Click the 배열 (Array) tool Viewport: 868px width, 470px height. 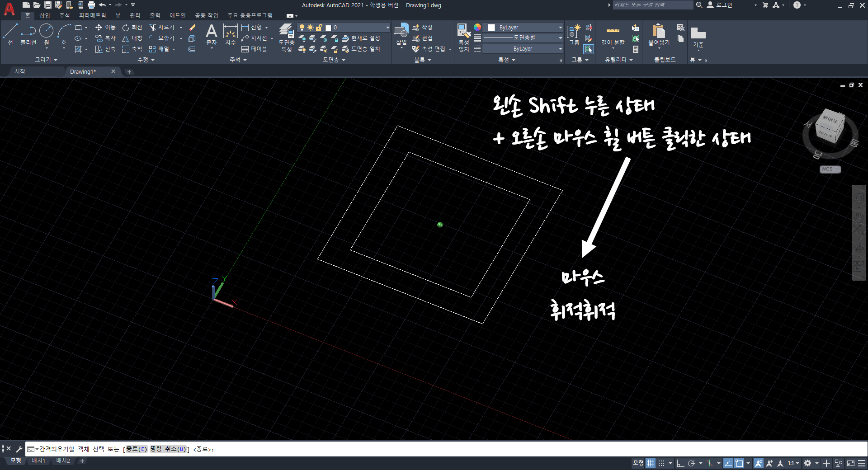click(159, 49)
